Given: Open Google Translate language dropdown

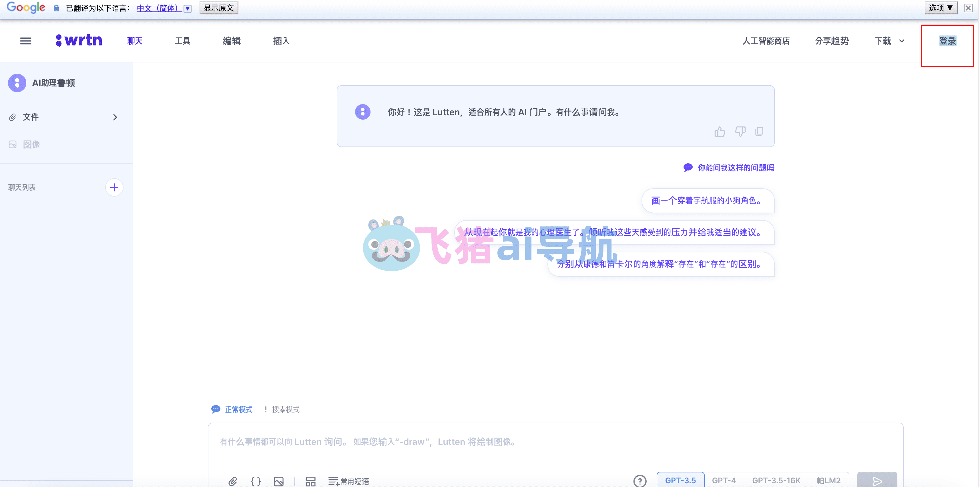Looking at the screenshot, I should [188, 8].
